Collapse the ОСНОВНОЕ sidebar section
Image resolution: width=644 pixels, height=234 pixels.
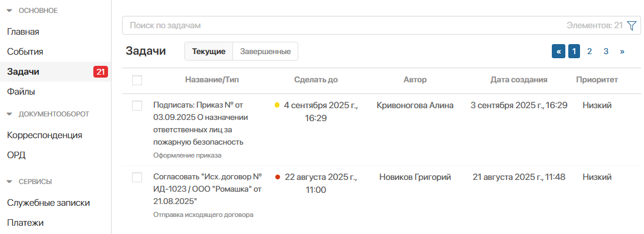(x=10, y=11)
